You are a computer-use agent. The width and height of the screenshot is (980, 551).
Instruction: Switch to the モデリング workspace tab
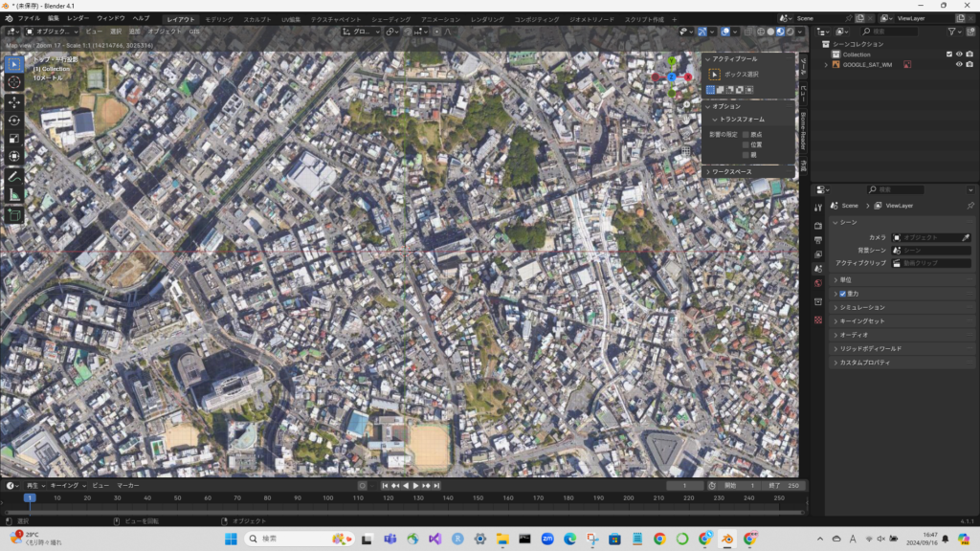click(219, 19)
